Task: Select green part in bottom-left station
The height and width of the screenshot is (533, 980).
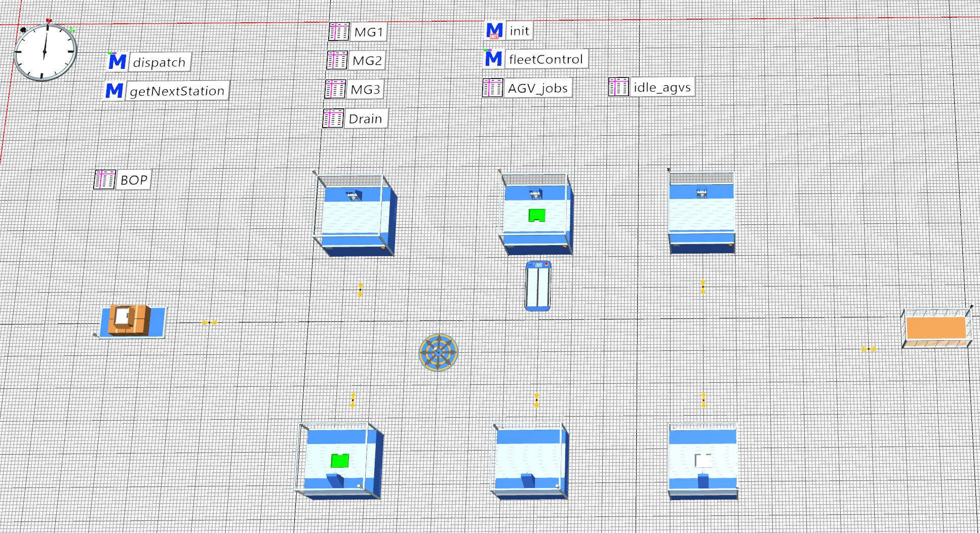Action: pyautogui.click(x=340, y=461)
